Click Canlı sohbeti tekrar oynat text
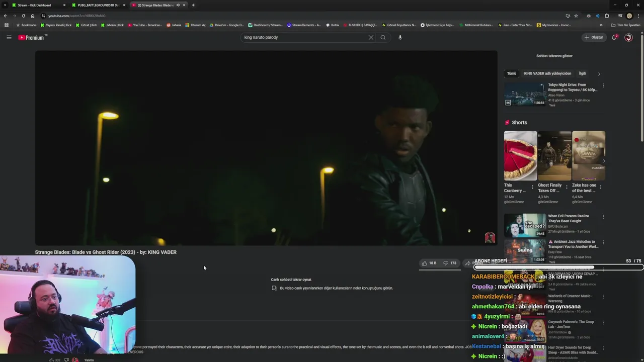644x362 pixels. point(291,280)
